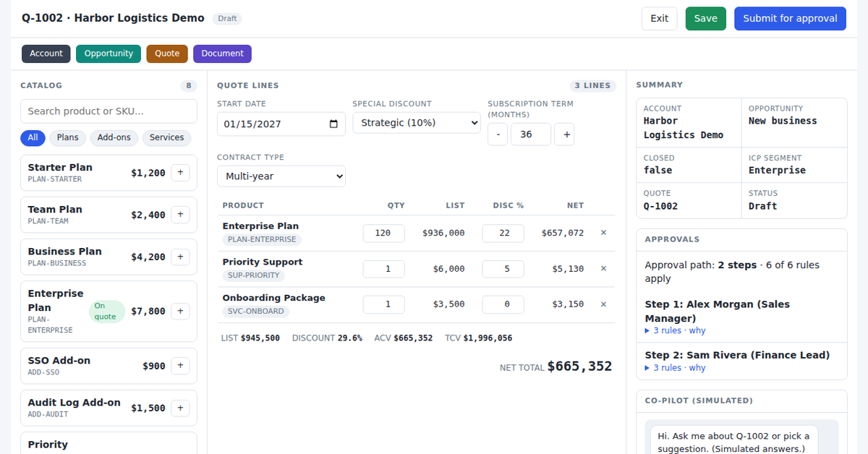Screen dimensions: 868x454
Task: Edit Onboarding Package quantity field
Action: tap(384, 304)
